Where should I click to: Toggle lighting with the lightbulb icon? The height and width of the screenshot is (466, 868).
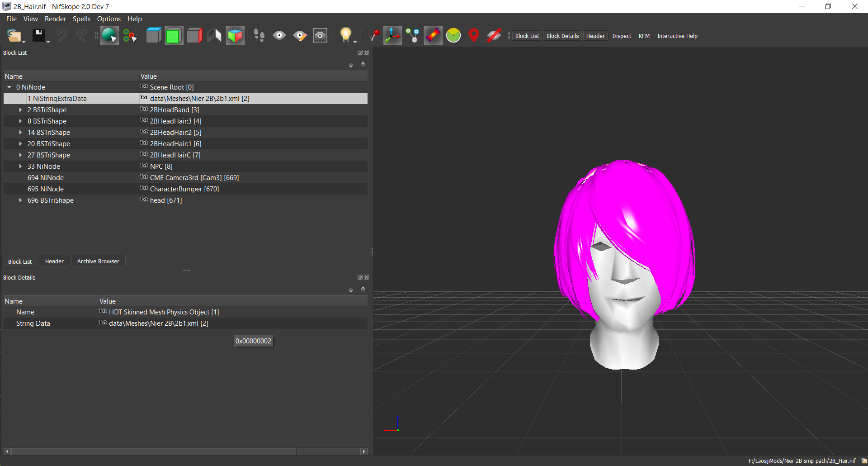[345, 35]
